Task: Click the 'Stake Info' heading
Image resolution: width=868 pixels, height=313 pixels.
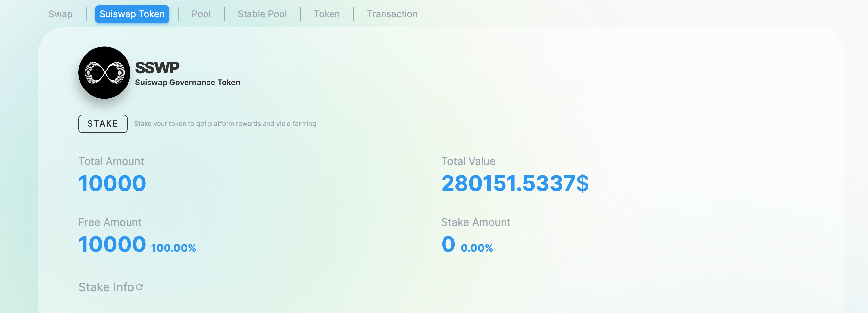Action: (x=106, y=287)
